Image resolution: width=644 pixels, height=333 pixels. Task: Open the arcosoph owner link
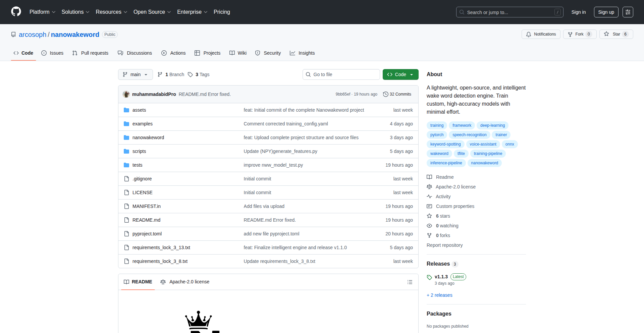33,35
